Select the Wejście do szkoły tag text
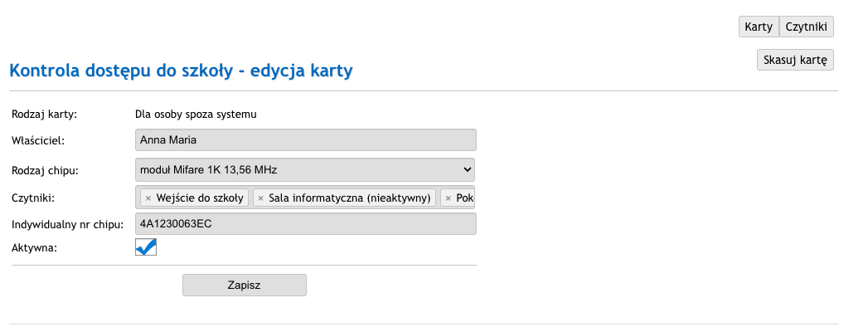The image size is (868, 327). coord(200,198)
